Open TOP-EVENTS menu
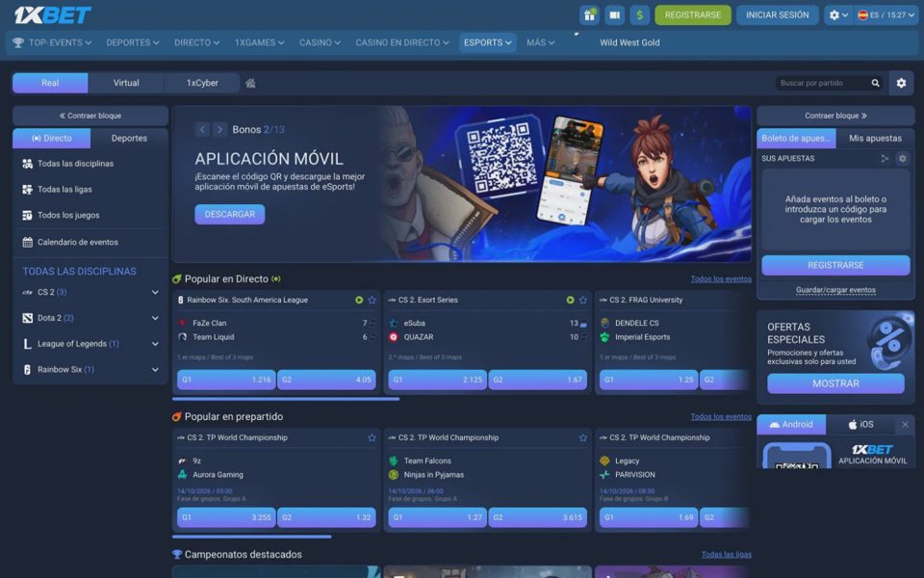This screenshot has height=578, width=924. click(52, 42)
